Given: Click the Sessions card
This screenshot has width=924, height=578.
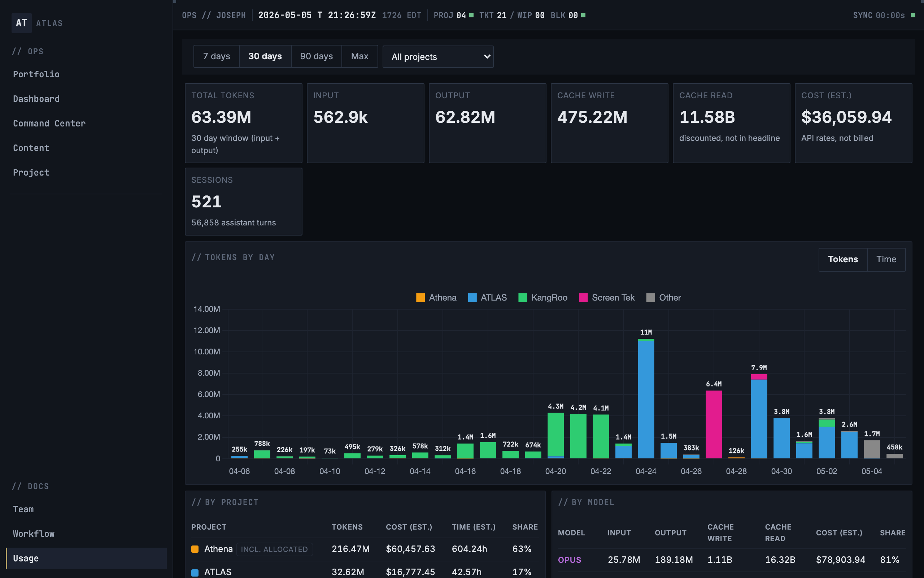Looking at the screenshot, I should click(243, 202).
